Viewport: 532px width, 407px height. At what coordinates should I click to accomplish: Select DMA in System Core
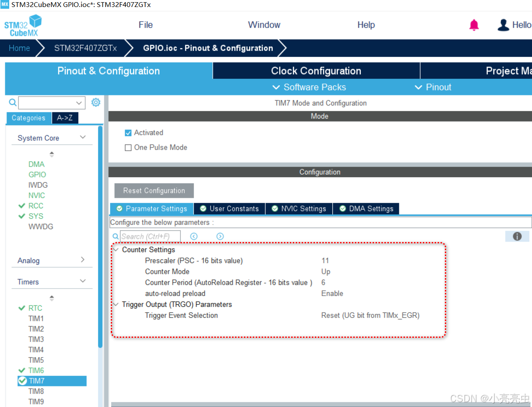click(x=36, y=164)
